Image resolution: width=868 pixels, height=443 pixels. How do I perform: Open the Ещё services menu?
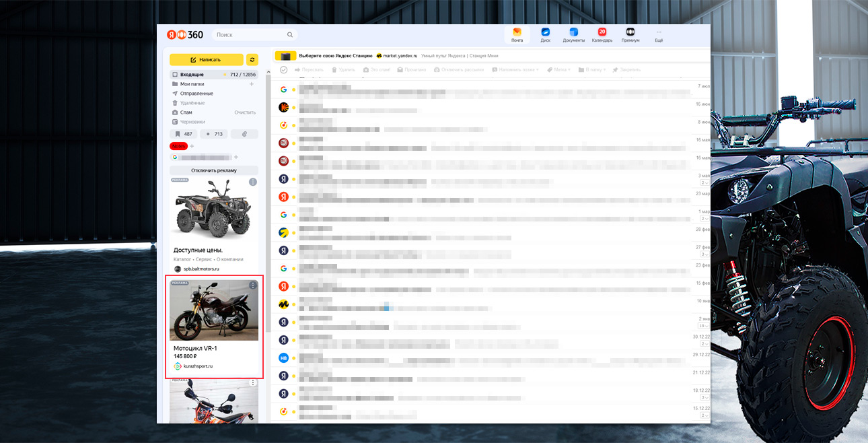click(x=659, y=34)
